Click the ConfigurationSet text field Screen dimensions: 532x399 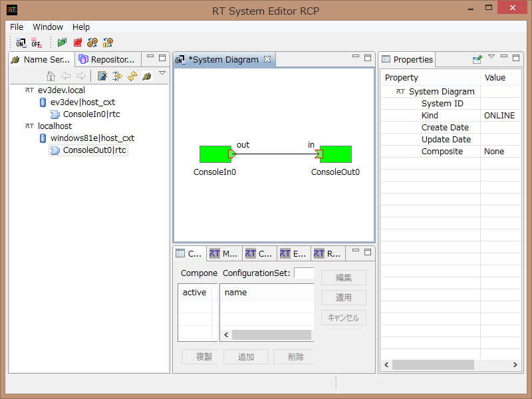pos(304,273)
